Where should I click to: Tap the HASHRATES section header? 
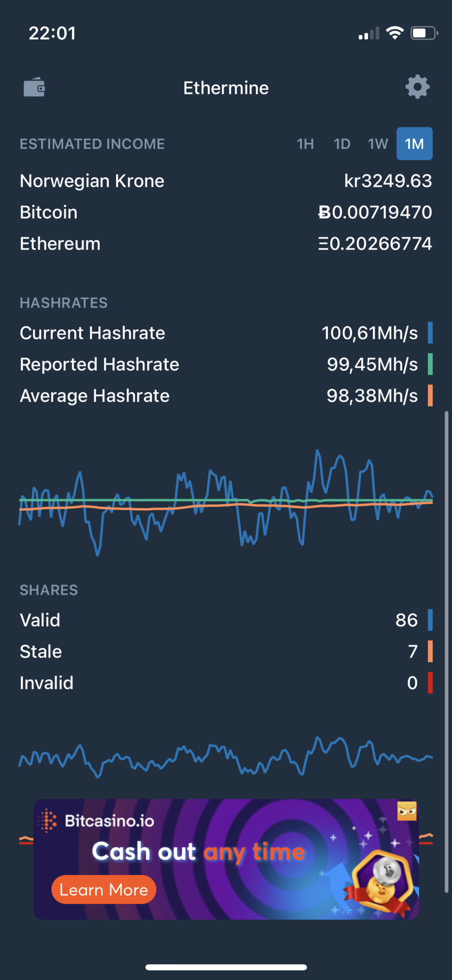(x=63, y=303)
